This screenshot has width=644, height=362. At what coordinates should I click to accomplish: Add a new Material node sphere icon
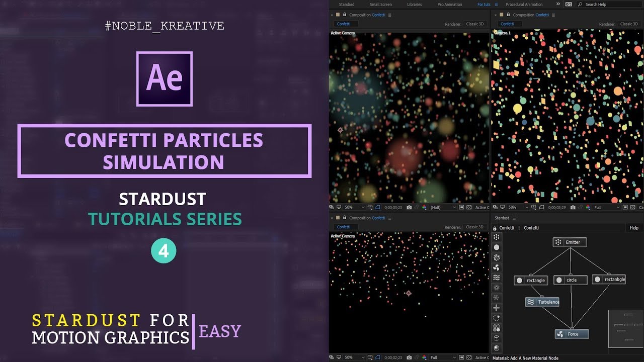click(497, 348)
